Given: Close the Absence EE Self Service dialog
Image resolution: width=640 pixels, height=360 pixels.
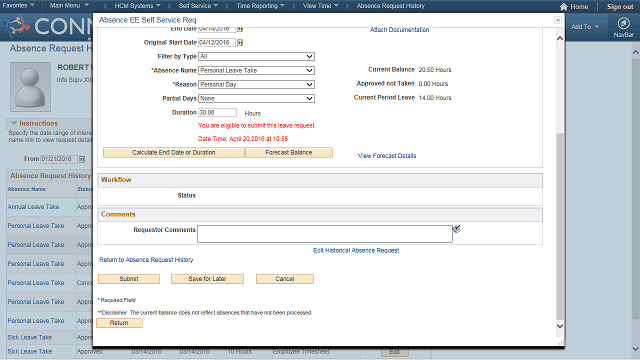Looking at the screenshot, I should click(x=558, y=20).
